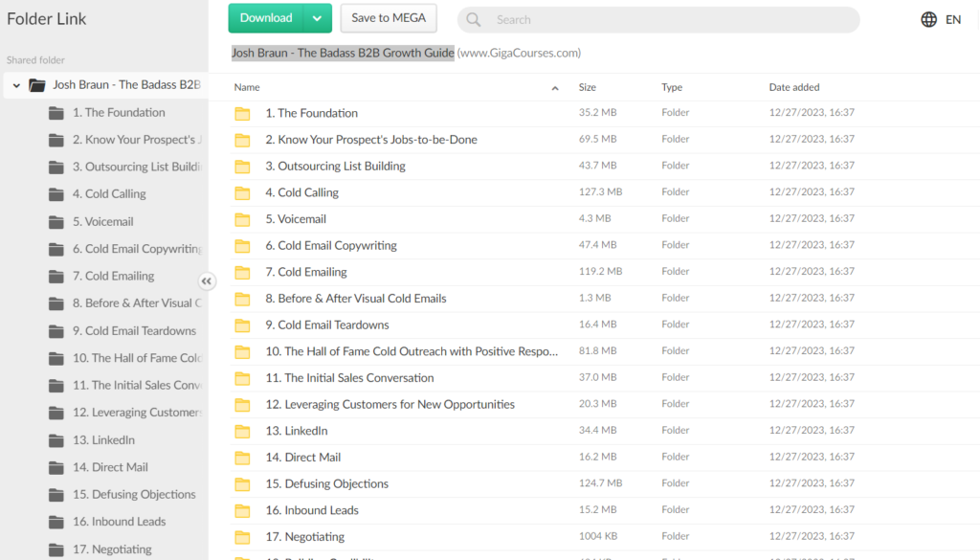The width and height of the screenshot is (980, 560).
Task: Open the EN language selector
Action: click(951, 18)
